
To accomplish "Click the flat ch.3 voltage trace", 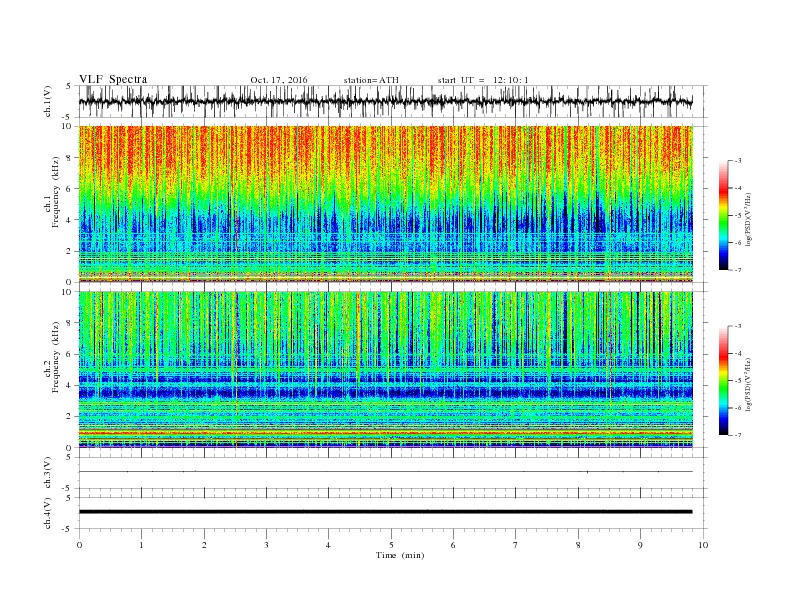I will (385, 472).
